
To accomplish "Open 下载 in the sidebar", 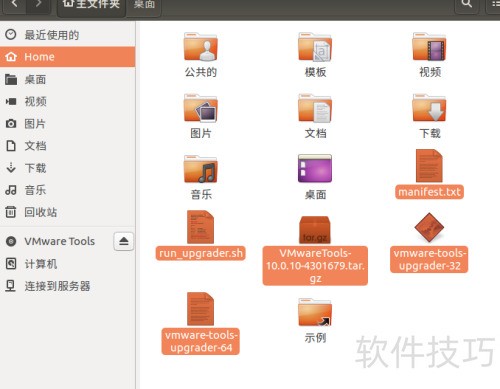I will point(67,168).
